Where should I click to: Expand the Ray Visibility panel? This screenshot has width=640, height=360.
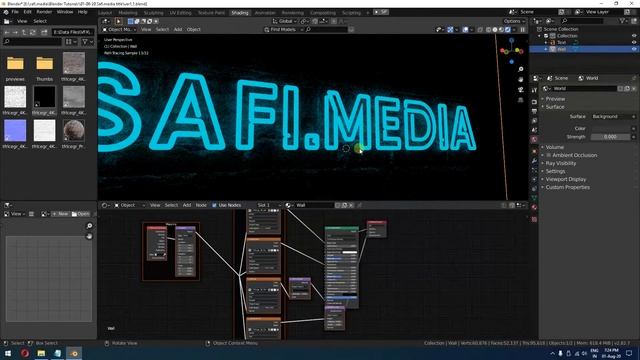(x=560, y=163)
